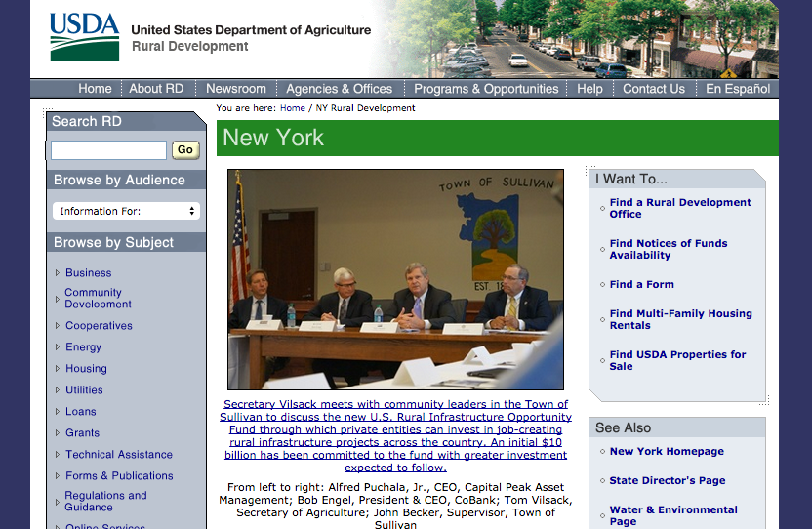Click the USDA logo
Image resolution: width=812 pixels, height=529 pixels.
[84, 36]
